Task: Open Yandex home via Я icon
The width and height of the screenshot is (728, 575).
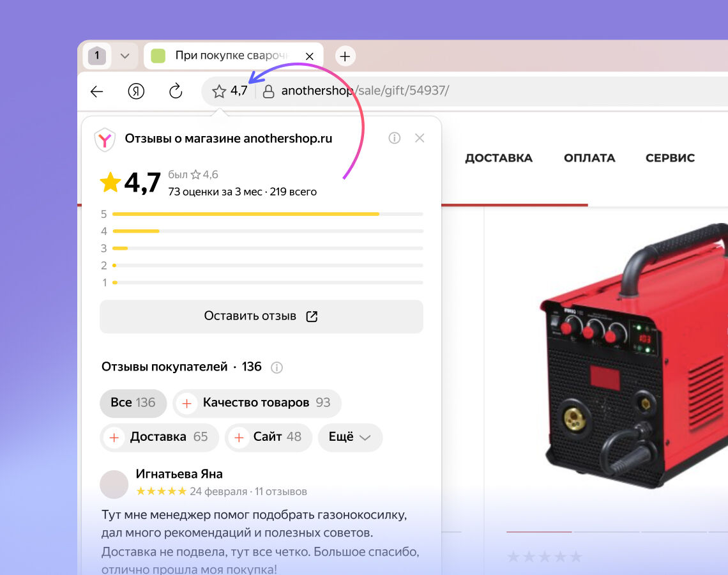Action: point(136,91)
